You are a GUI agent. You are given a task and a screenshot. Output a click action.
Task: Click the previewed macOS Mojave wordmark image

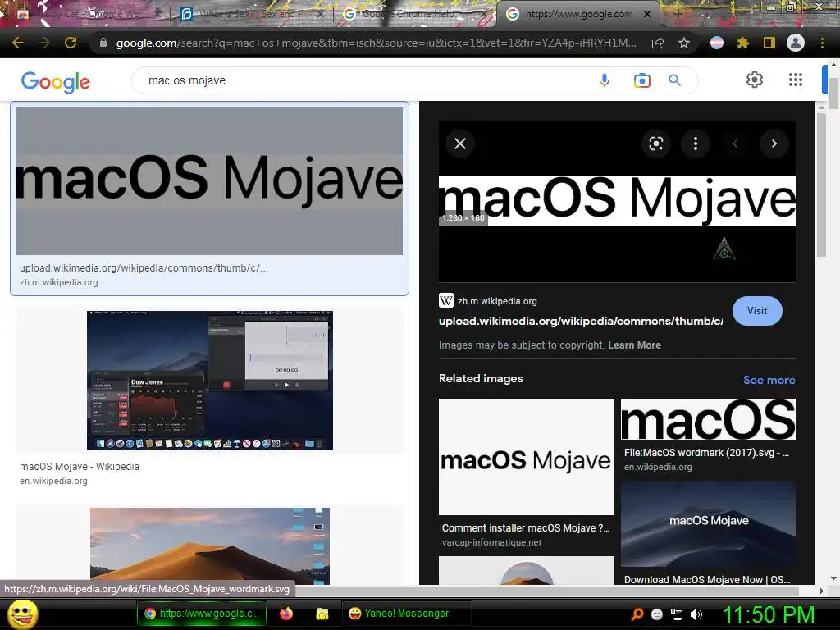point(617,202)
